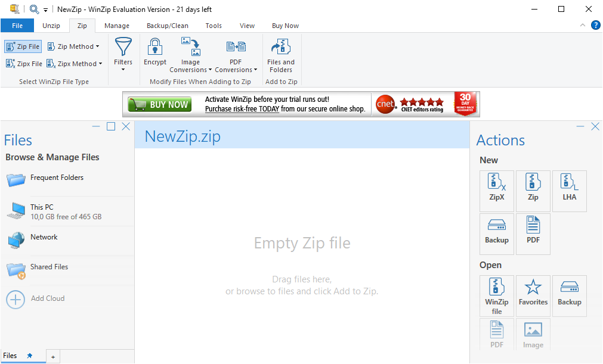Open a WinZip file
The height and width of the screenshot is (364, 603).
497,296
